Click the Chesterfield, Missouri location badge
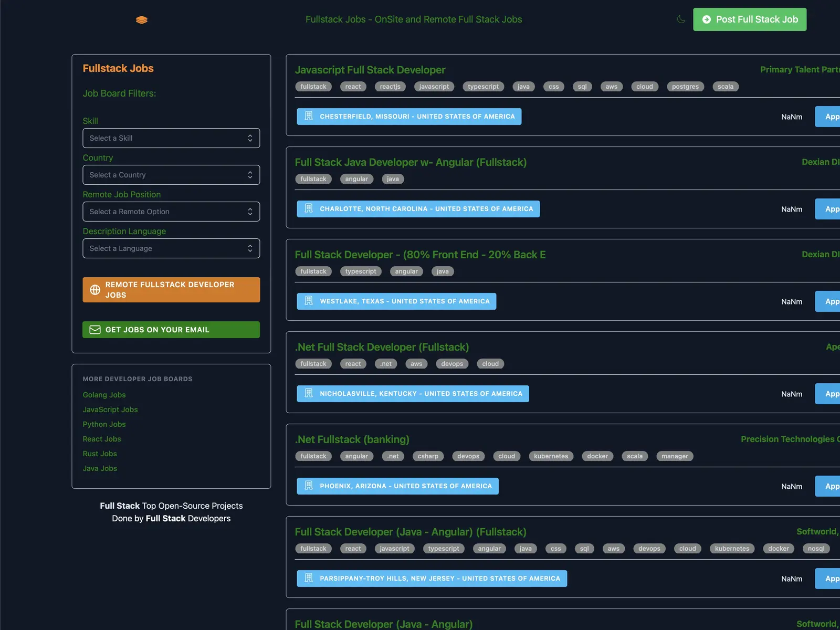 409,117
